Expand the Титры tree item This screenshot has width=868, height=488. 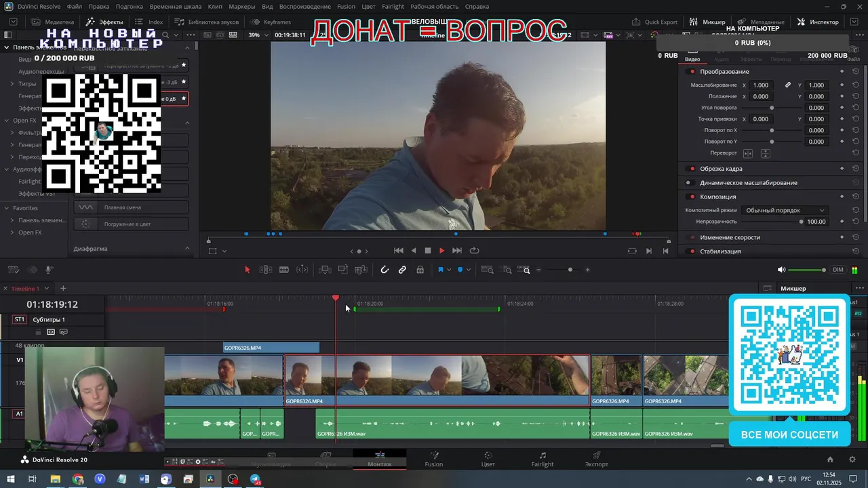pos(12,84)
